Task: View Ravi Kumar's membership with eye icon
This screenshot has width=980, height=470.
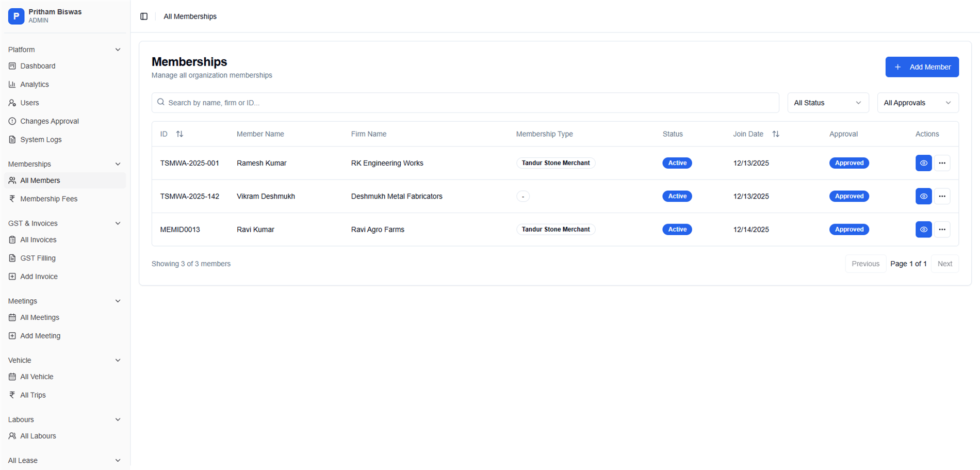Action: [923, 230]
